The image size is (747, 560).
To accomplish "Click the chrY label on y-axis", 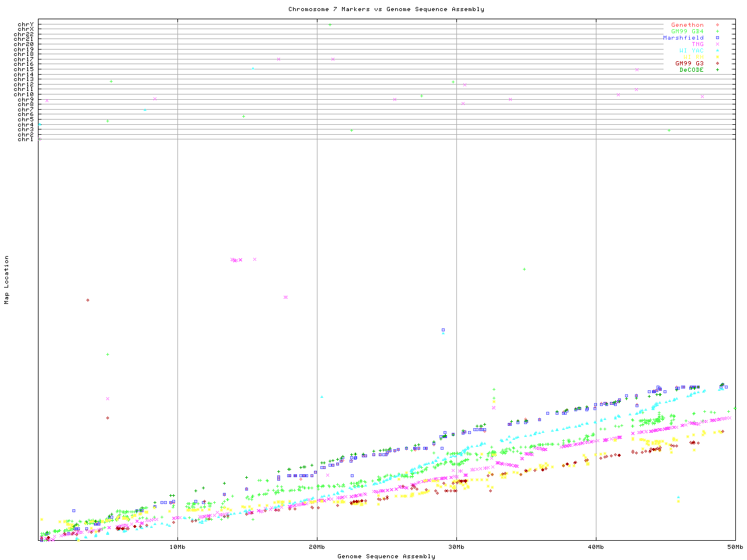I will 25,24.
